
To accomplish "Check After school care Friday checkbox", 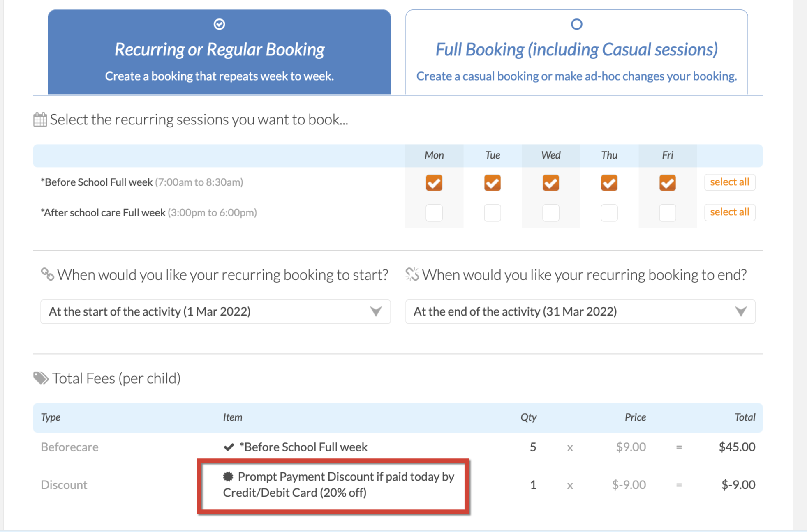I will coord(668,213).
